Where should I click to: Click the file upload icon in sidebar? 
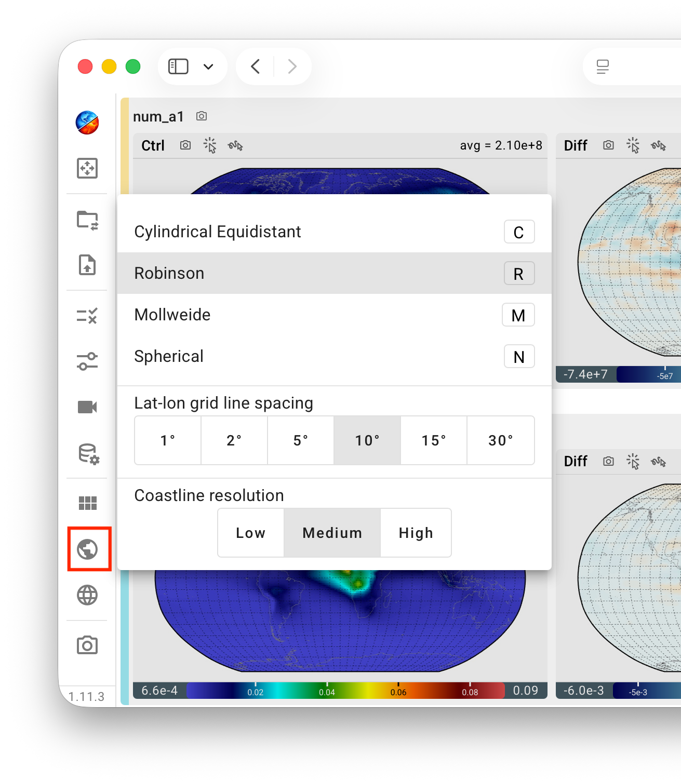[87, 265]
